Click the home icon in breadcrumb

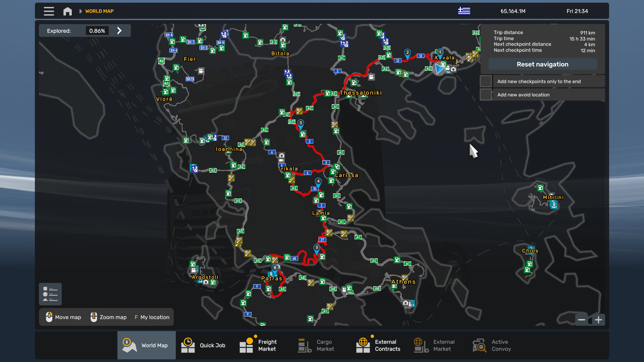tap(67, 11)
